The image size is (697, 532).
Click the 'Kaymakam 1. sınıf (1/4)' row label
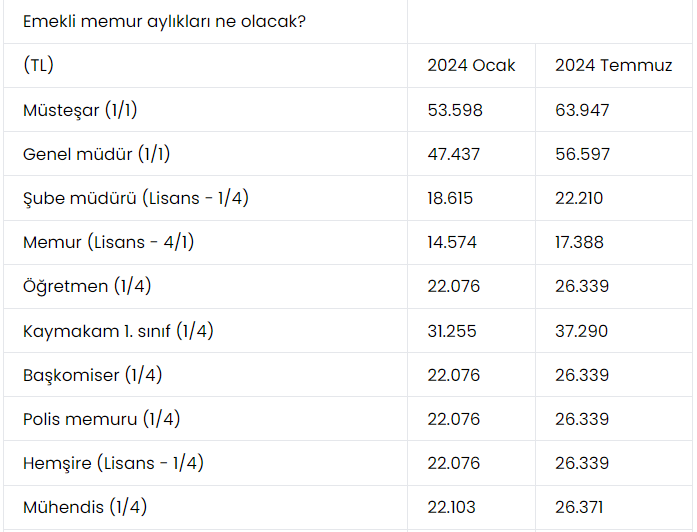coord(118,331)
